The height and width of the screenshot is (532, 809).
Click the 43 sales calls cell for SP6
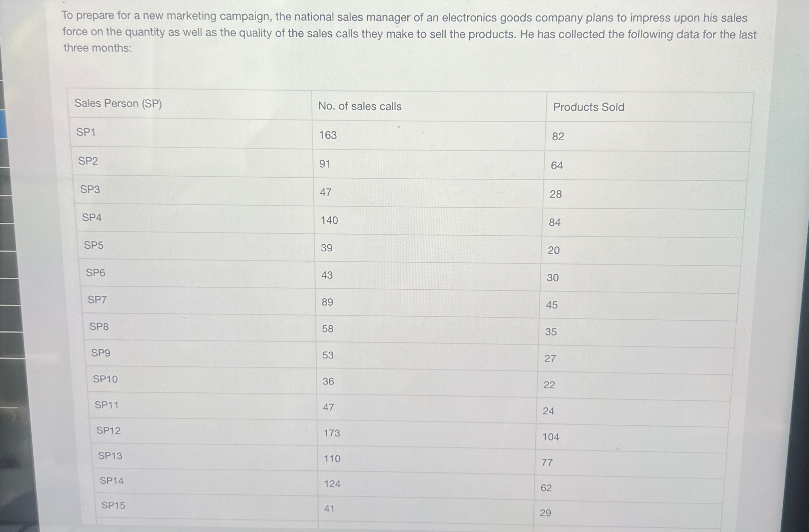327,275
